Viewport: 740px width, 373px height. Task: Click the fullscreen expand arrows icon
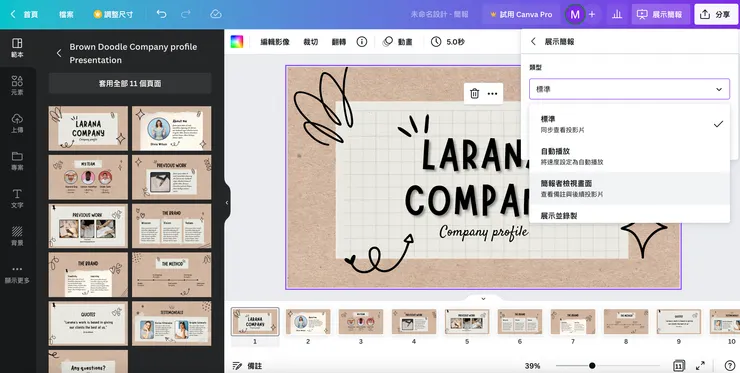(700, 365)
